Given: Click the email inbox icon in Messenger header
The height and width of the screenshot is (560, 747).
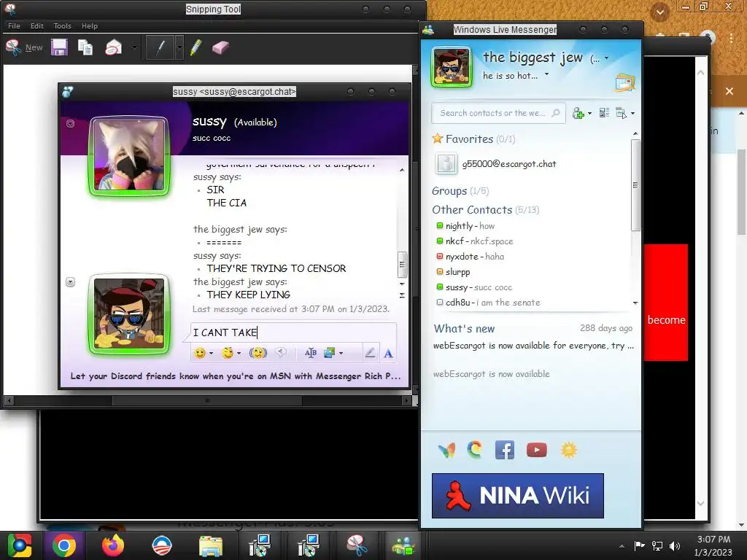Looking at the screenshot, I should coord(625,83).
